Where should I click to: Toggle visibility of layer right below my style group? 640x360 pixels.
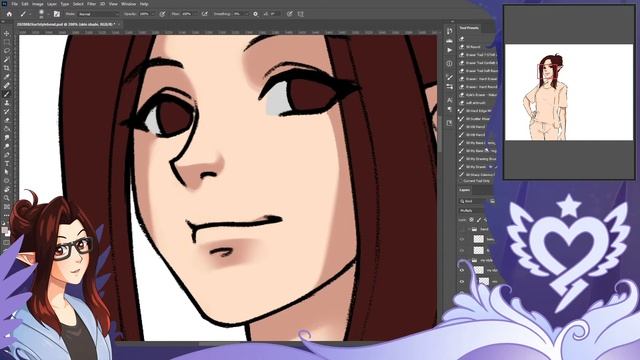(x=462, y=270)
